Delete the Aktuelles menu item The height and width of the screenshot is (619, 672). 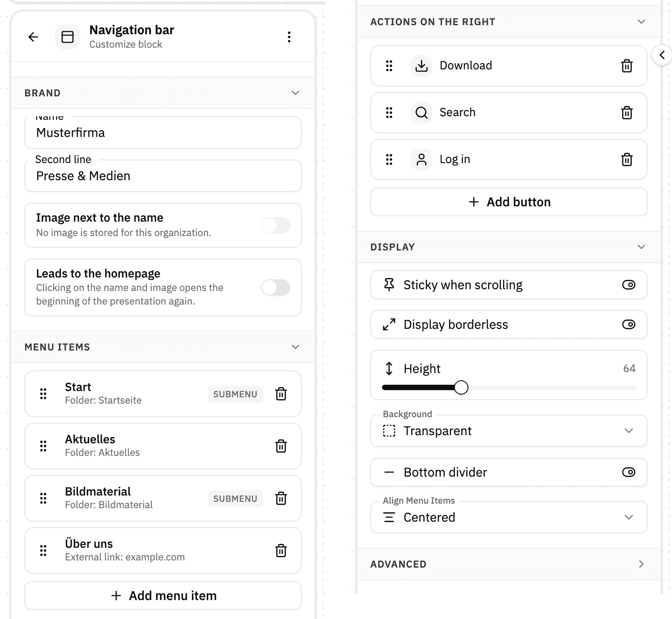point(281,446)
